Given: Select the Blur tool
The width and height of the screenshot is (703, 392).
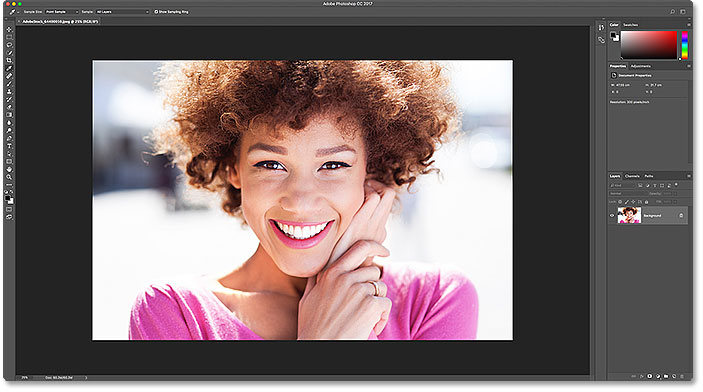Looking at the screenshot, I should pos(9,123).
